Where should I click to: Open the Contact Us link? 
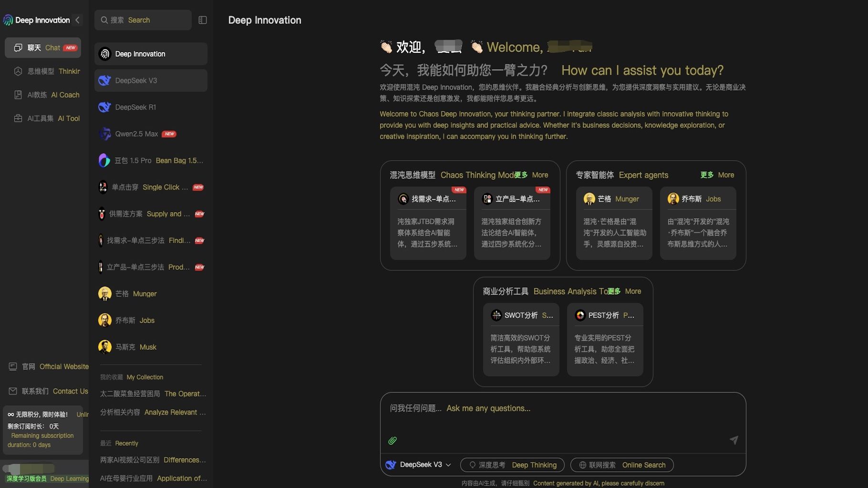click(49, 391)
